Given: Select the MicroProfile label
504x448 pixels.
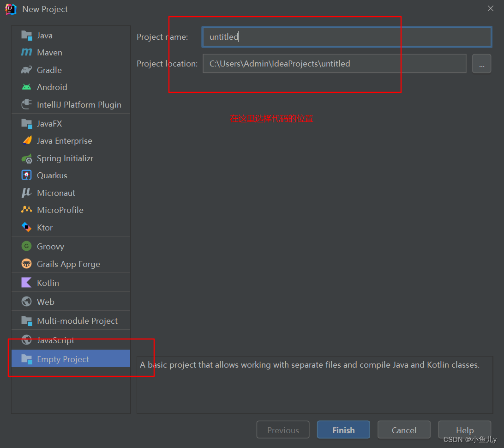Looking at the screenshot, I should [x=60, y=210].
